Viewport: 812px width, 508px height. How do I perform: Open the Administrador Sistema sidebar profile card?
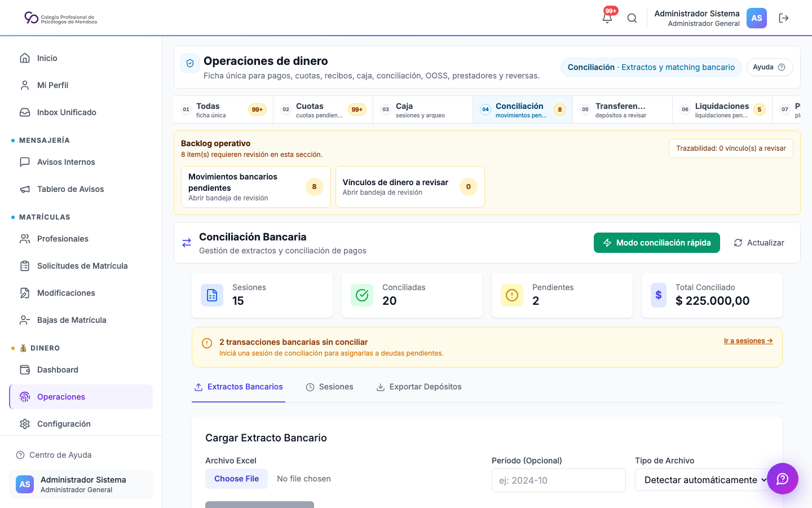(81, 484)
